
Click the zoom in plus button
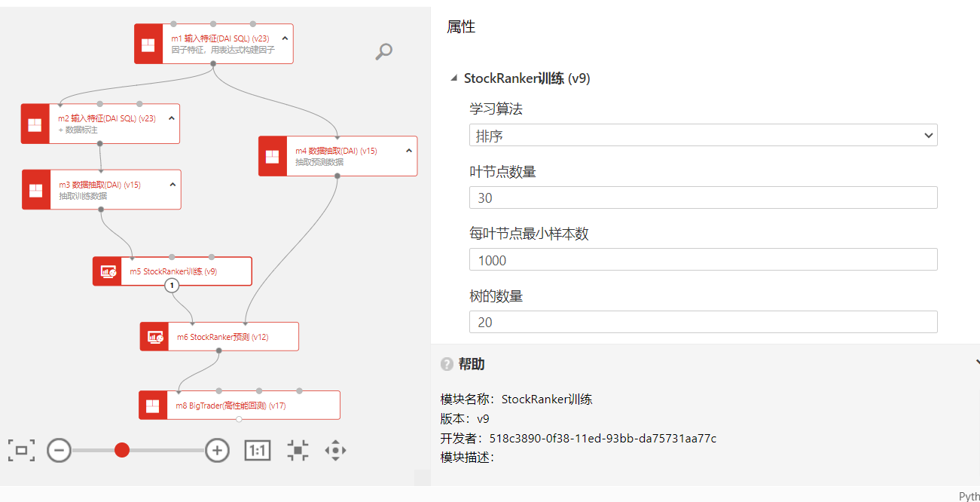click(x=217, y=451)
